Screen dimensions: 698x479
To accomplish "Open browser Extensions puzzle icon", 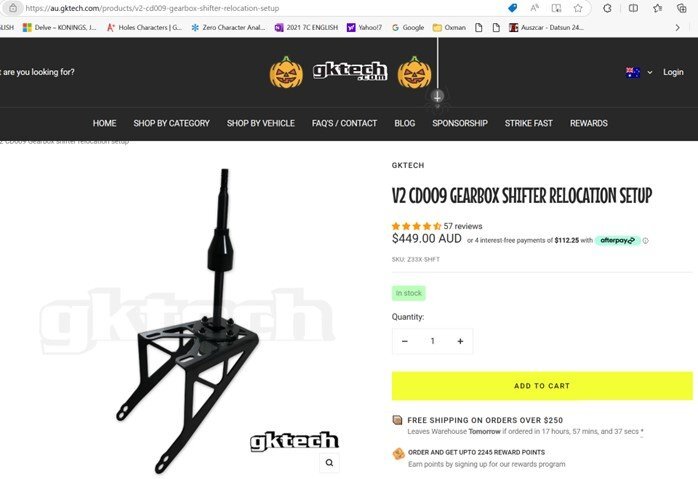I will (607, 8).
